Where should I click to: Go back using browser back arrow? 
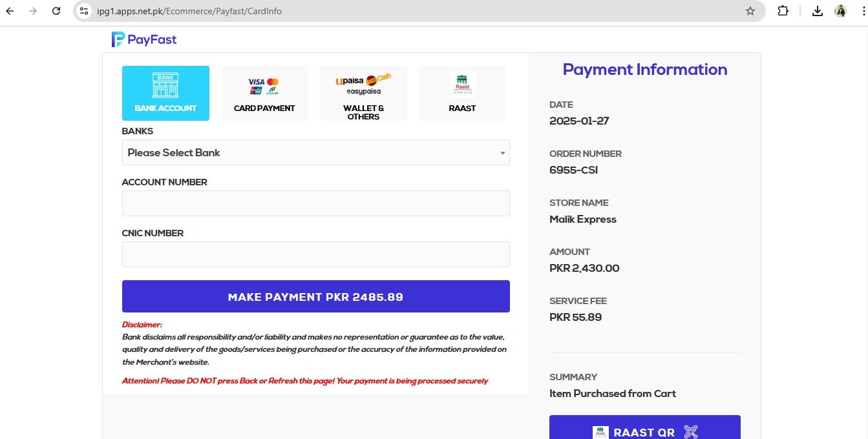click(x=10, y=11)
